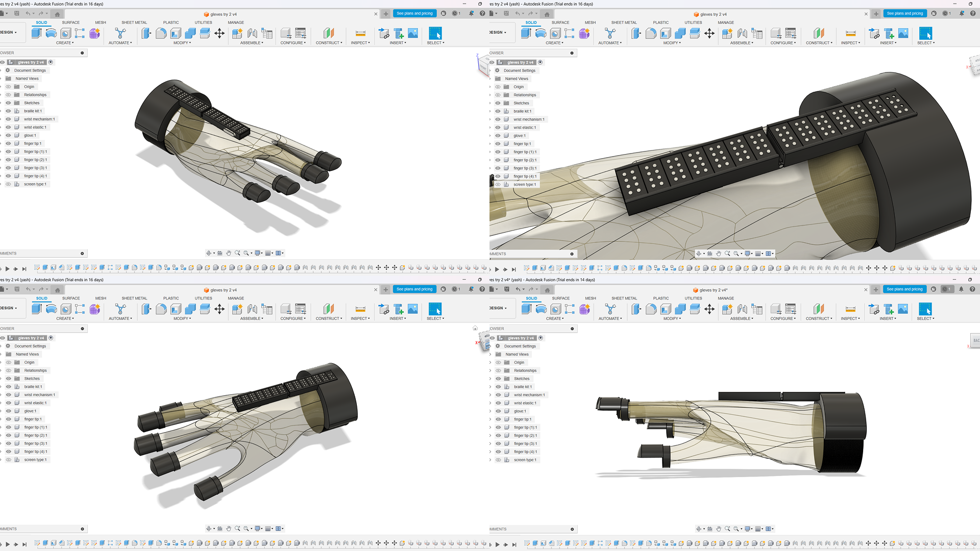This screenshot has width=980, height=551.
Task: Click the new design plus button beside gleves try 2 v4* tab
Action: coord(876,290)
